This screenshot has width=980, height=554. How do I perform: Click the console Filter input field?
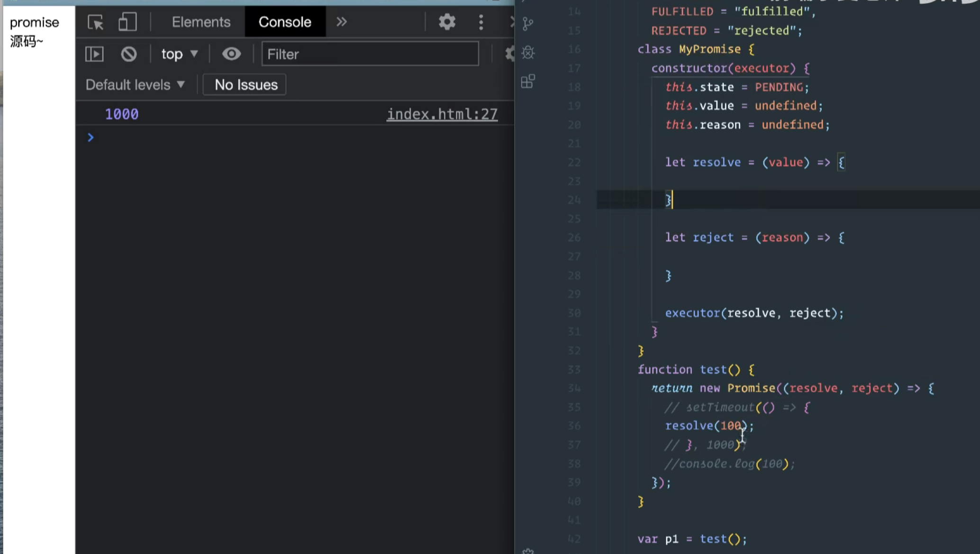click(370, 54)
